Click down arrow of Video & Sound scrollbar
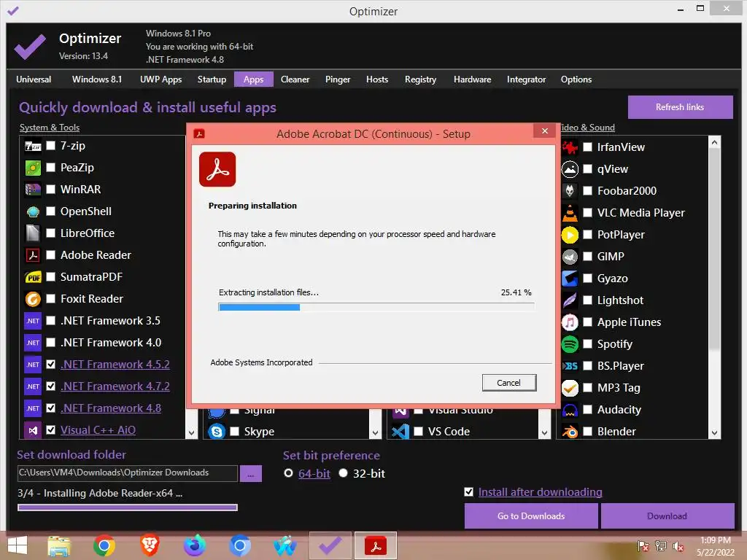This screenshot has width=747, height=560. [x=714, y=433]
